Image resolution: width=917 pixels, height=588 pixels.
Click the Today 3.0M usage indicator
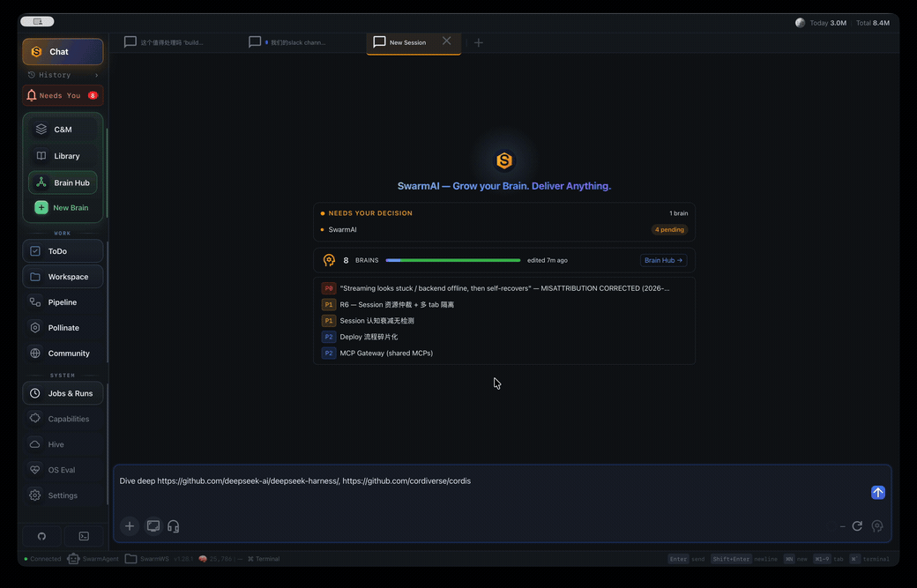click(x=828, y=23)
